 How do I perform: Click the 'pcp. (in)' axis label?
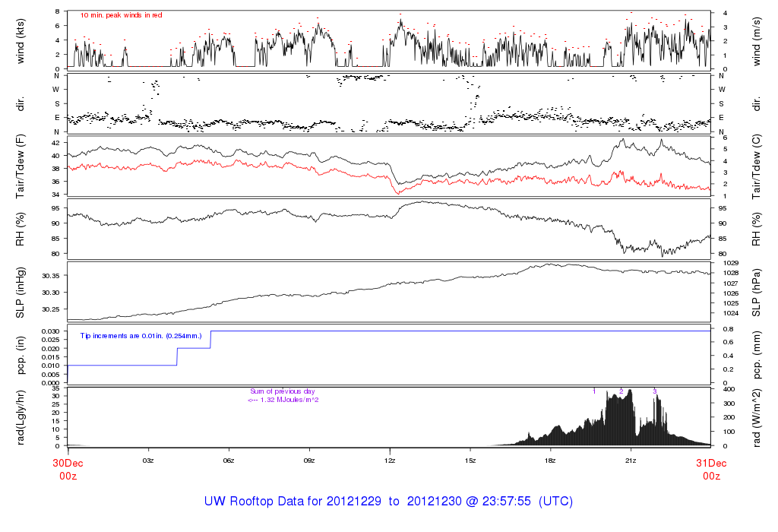tap(21, 356)
